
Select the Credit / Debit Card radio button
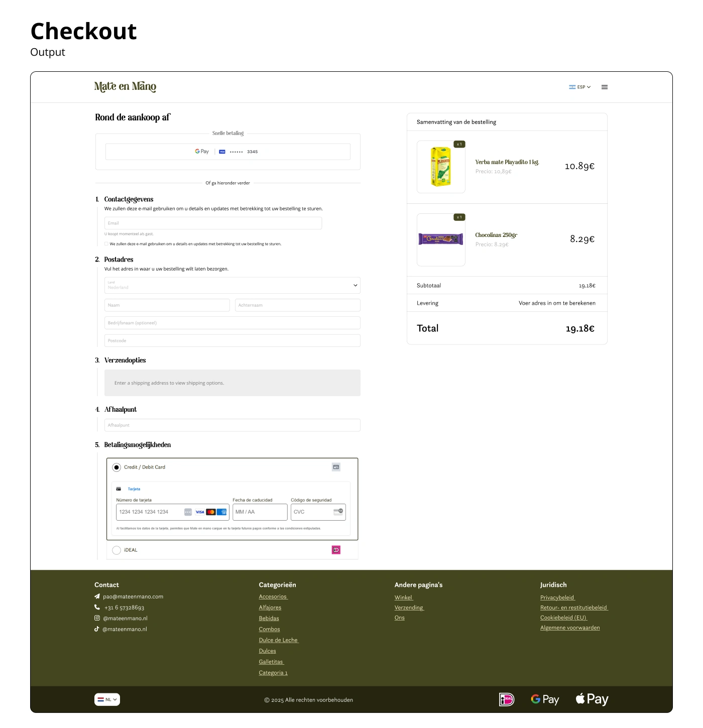[x=116, y=467]
